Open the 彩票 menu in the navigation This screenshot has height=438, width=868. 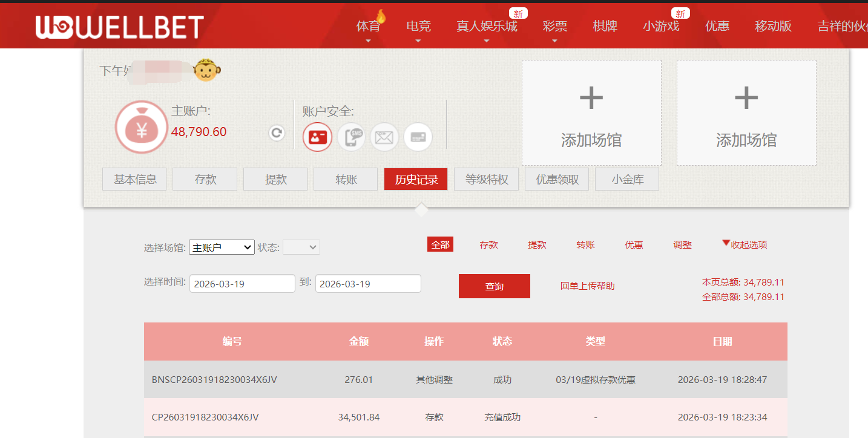coord(554,25)
